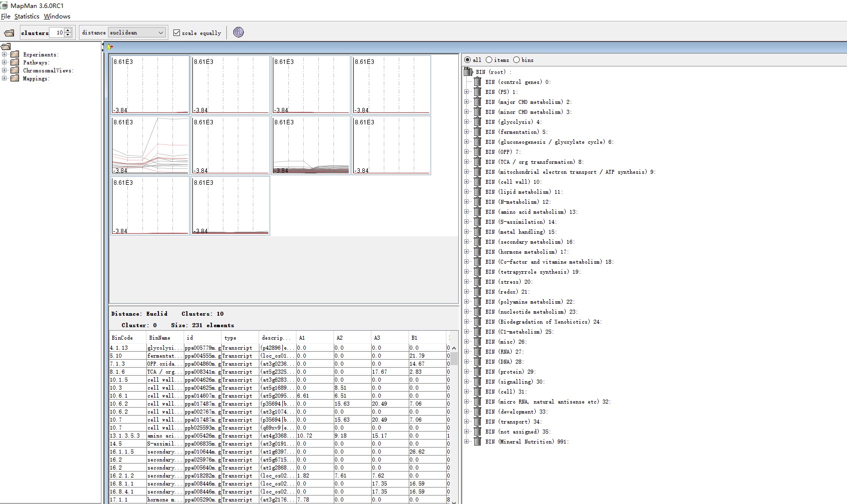The image size is (847, 504).
Task: Sort by the BinCode column header
Action: pos(122,338)
